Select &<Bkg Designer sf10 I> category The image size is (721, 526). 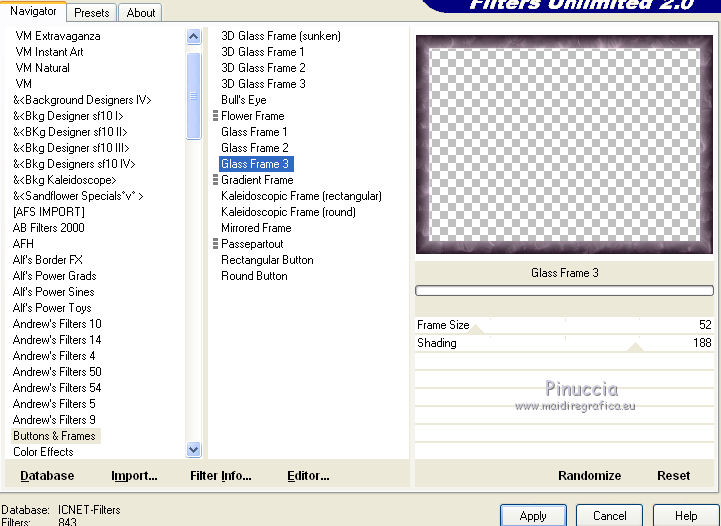[x=68, y=116]
